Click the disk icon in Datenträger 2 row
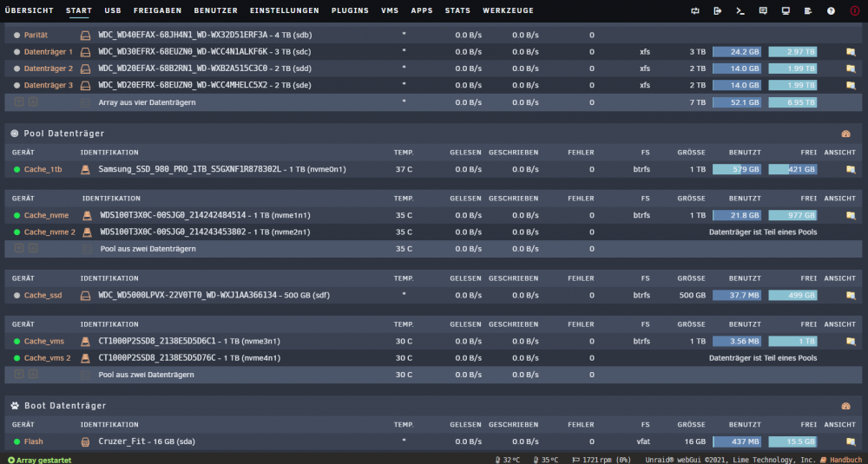The height and width of the screenshot is (464, 868). [x=85, y=69]
